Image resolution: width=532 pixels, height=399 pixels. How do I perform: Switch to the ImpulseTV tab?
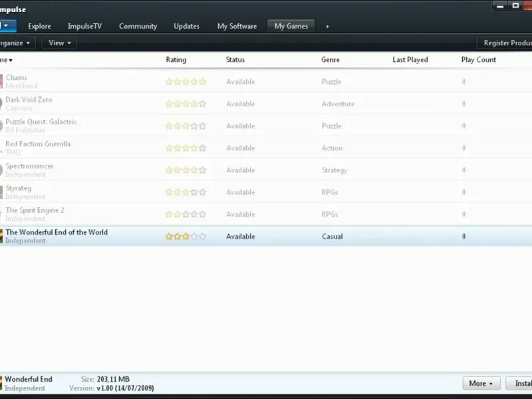84,26
